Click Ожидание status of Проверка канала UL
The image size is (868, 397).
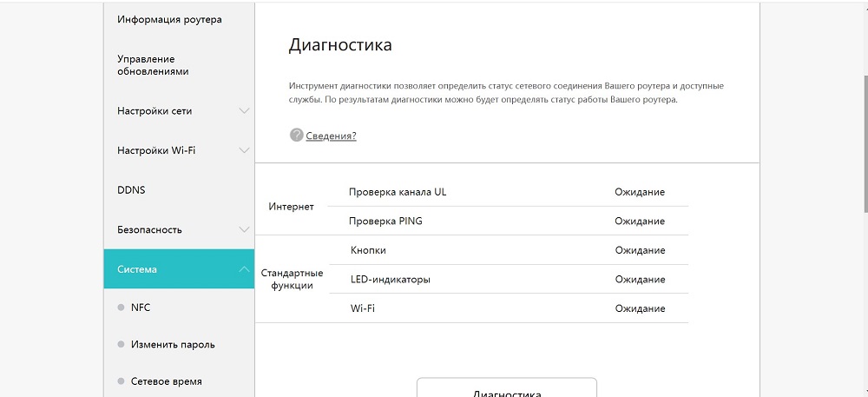point(640,192)
